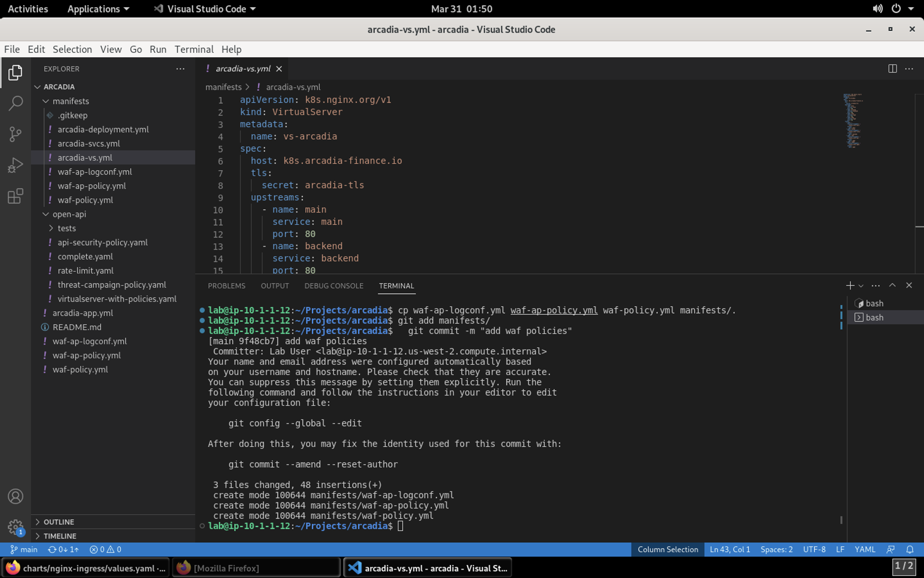
Task: Open the Accounts menu icon
Action: 15,496
